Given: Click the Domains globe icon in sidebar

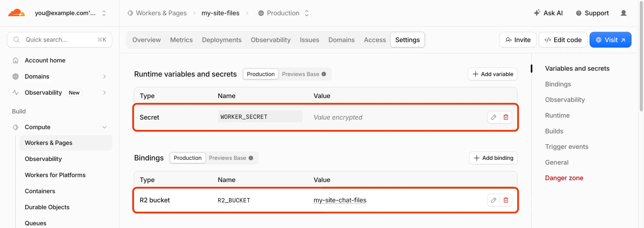Looking at the screenshot, I should click(15, 76).
